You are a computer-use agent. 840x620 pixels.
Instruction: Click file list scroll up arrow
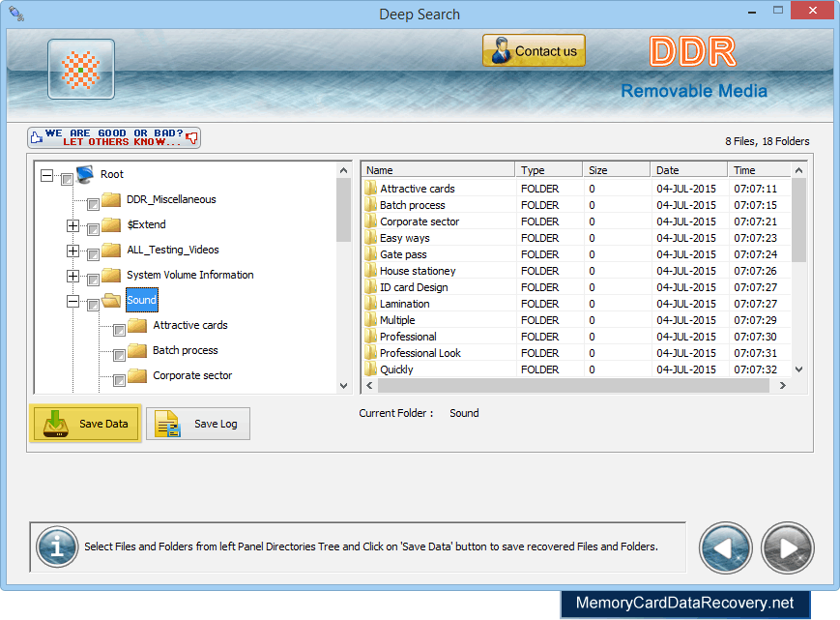click(x=798, y=170)
